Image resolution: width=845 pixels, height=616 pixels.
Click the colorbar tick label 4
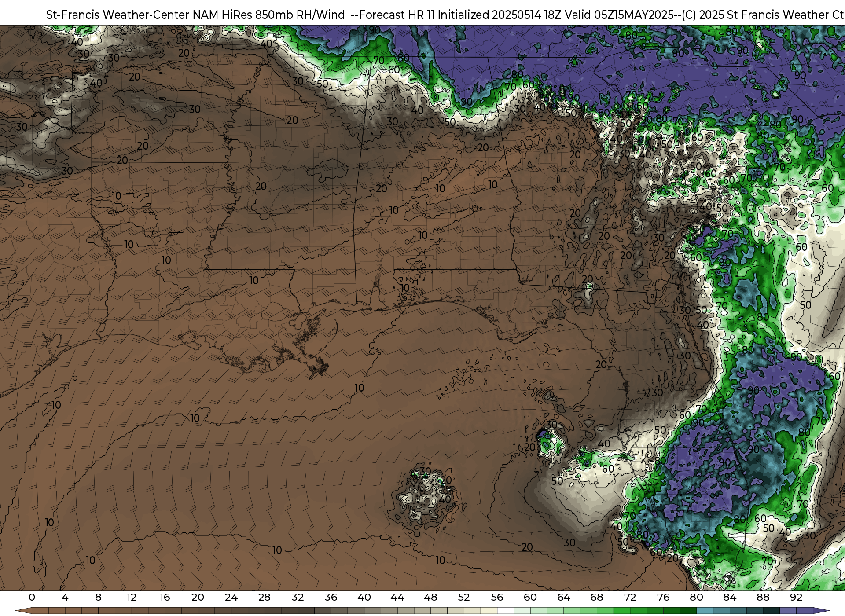coord(65,597)
